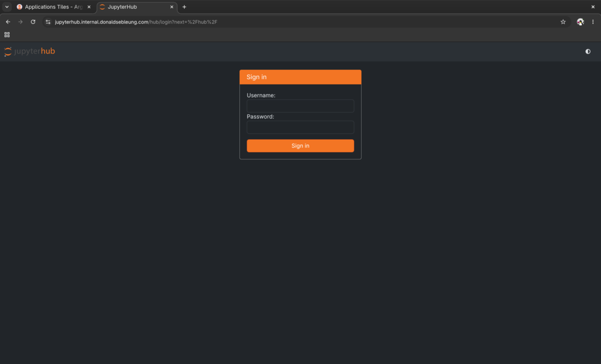Open the apps grid icon in bookmarks bar
Screen dimensions: 601x364
(x=7, y=35)
